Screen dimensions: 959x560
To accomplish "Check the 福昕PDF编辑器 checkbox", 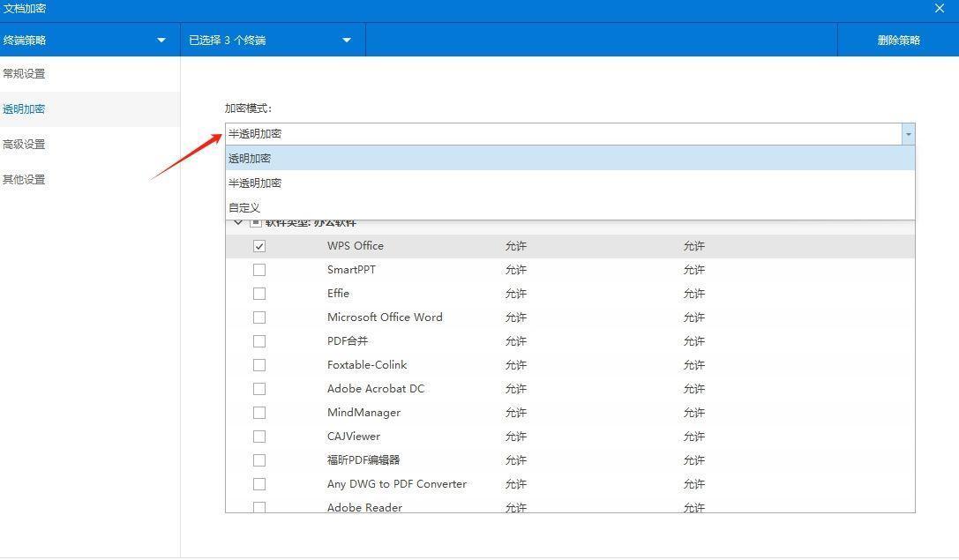I will point(259,460).
